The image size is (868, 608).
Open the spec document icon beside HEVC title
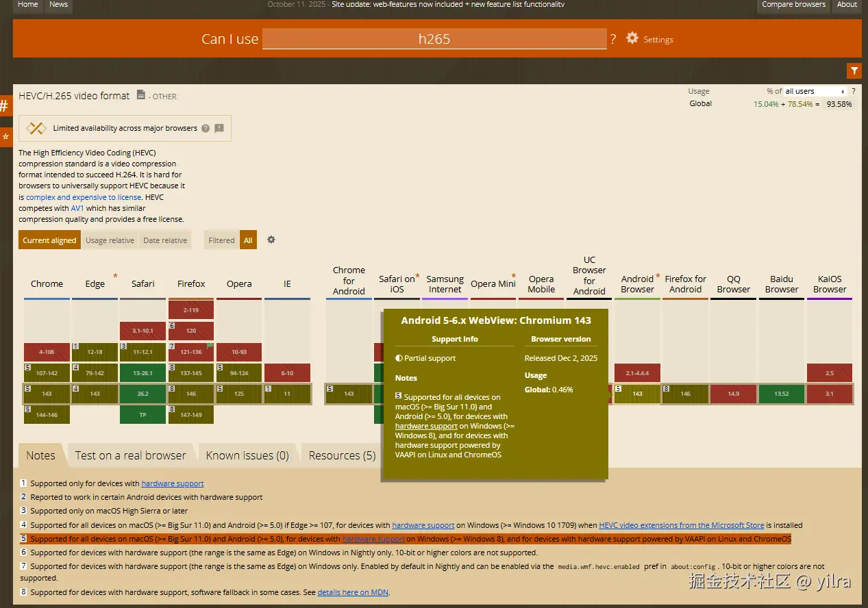(140, 95)
